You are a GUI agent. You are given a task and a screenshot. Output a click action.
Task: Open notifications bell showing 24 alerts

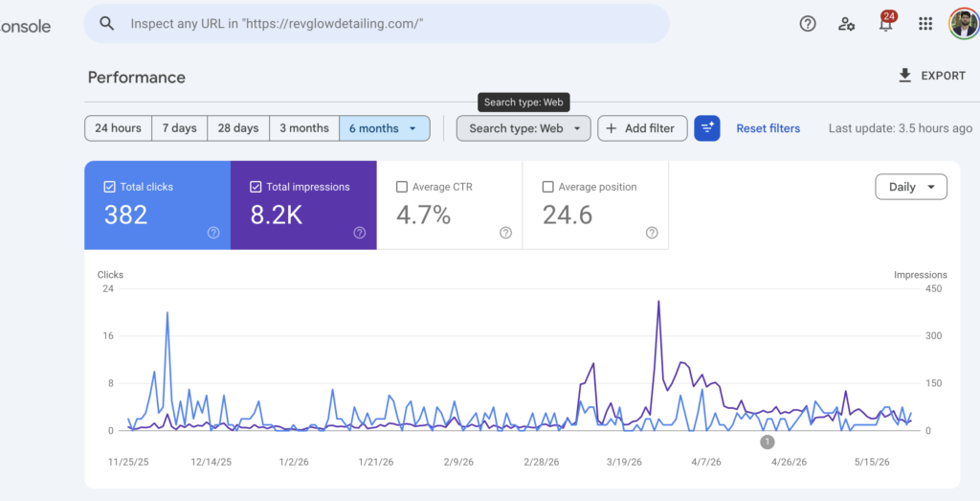tap(885, 23)
